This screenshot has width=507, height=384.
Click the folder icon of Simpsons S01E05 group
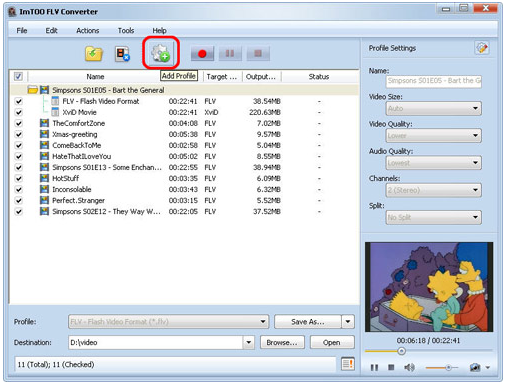(33, 90)
